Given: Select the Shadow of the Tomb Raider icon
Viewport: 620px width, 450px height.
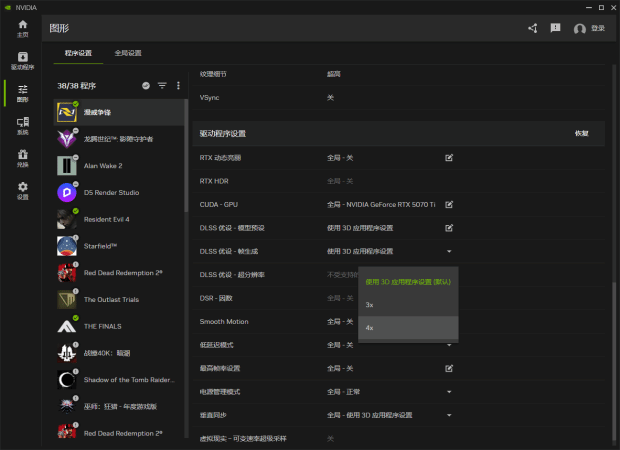Looking at the screenshot, I should click(x=67, y=380).
